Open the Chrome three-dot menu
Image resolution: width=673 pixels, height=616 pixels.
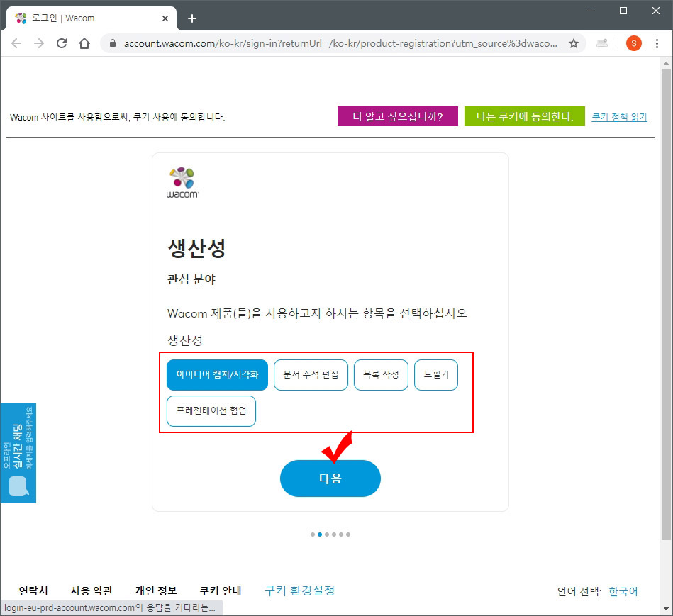point(657,43)
